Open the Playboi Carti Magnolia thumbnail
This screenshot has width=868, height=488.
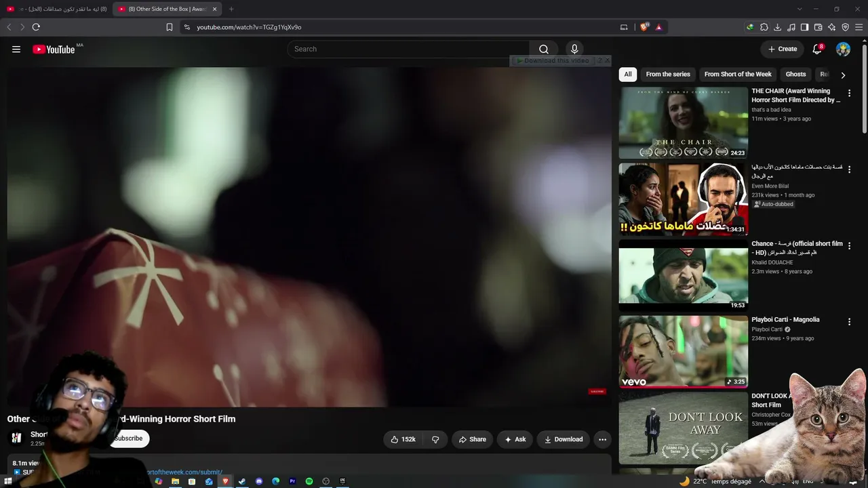tap(683, 351)
